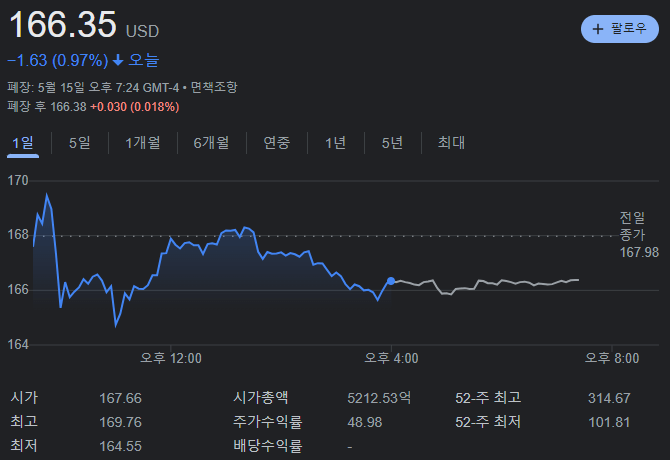670x460 pixels.
Task: Click the 최저 value 164.55
Action: click(120, 446)
